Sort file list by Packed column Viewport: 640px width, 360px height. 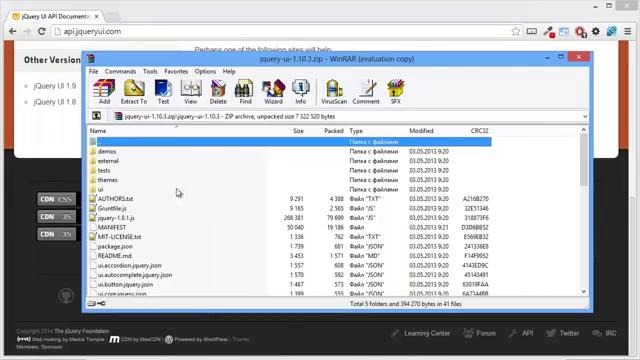click(x=334, y=131)
